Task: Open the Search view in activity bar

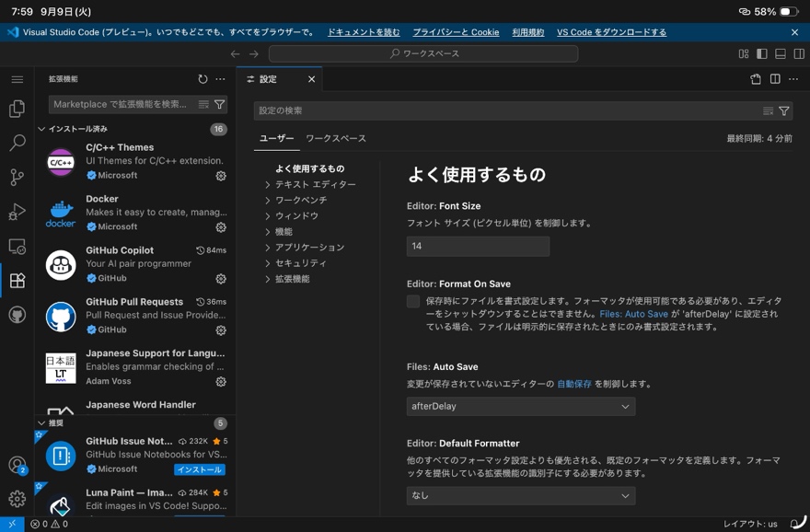Action: coord(17,143)
